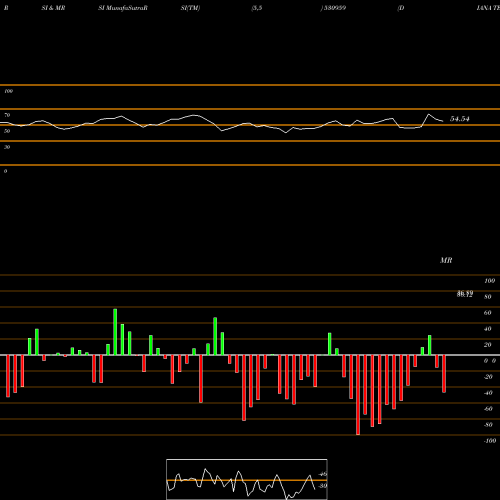This screenshot has height=500, width=500.
Task: Click the -100 label on MR axis
Action: point(490,441)
